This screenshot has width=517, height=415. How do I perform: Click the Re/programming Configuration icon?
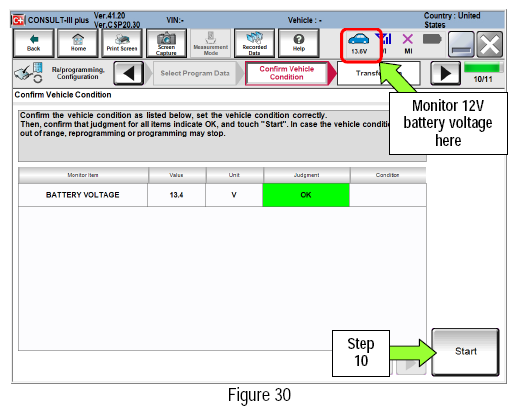(29, 73)
